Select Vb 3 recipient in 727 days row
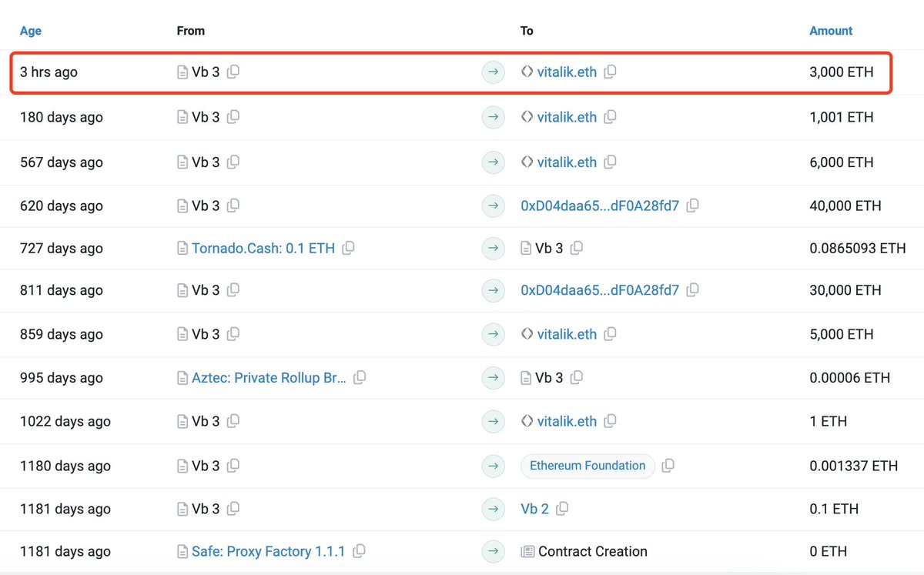This screenshot has height=575, width=924. click(x=549, y=248)
